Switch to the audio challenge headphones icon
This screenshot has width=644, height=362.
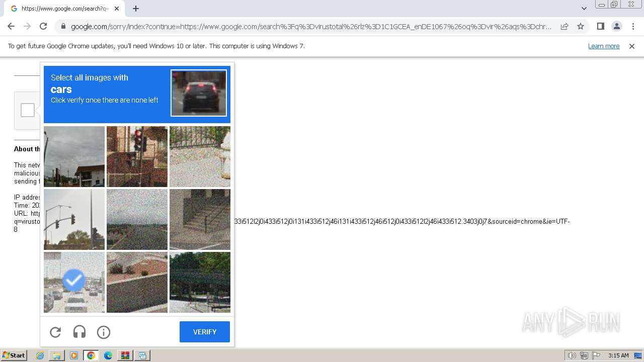click(x=79, y=332)
